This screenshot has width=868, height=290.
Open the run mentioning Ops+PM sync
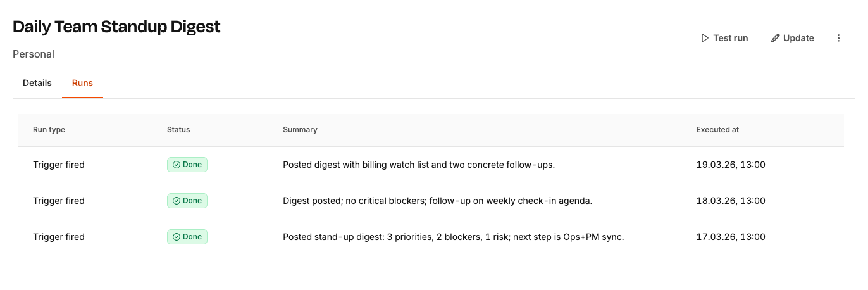tap(453, 237)
